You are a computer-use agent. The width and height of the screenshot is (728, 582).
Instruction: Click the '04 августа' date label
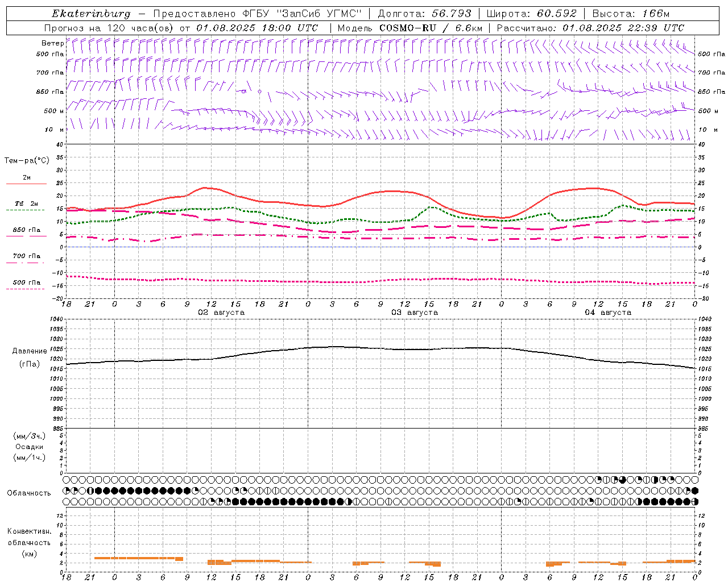(x=608, y=313)
